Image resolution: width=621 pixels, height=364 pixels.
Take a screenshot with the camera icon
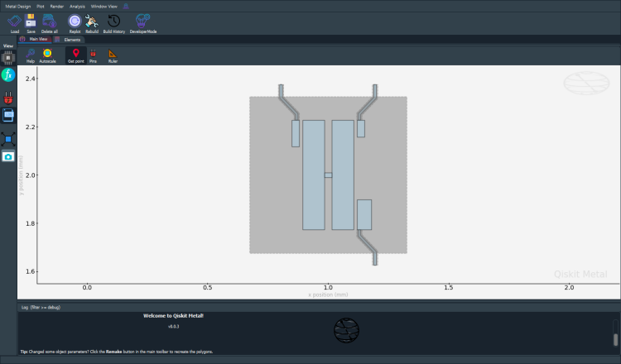coord(8,156)
